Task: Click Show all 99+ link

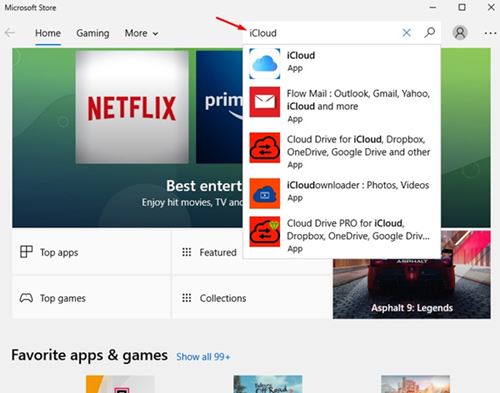Action: tap(203, 357)
